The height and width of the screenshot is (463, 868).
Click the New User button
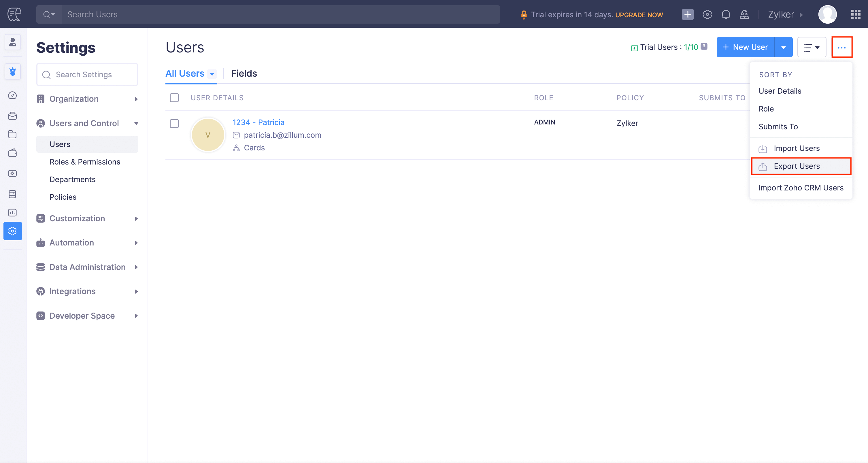745,47
